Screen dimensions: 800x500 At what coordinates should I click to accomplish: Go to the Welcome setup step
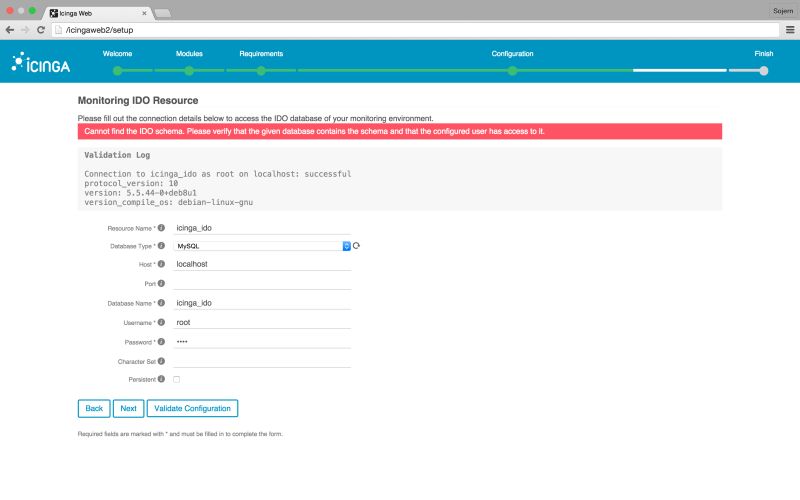click(117, 54)
